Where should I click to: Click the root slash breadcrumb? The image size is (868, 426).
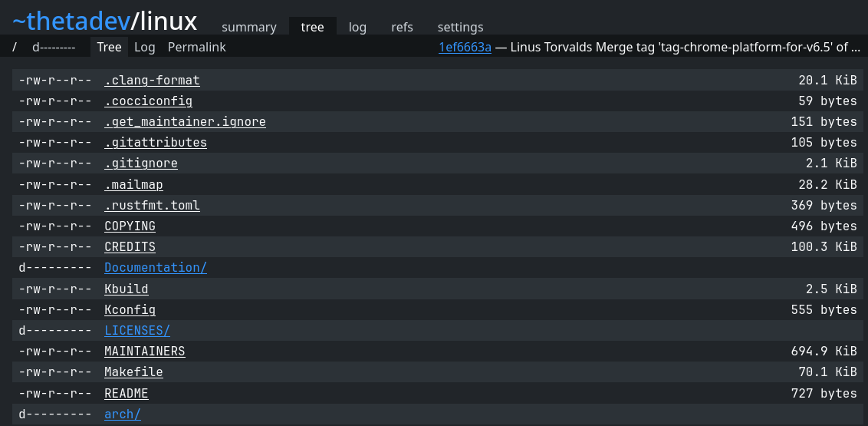point(15,47)
